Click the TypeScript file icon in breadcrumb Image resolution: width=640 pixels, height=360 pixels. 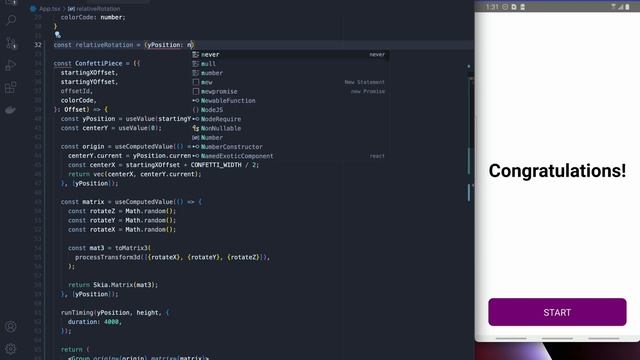(33, 9)
